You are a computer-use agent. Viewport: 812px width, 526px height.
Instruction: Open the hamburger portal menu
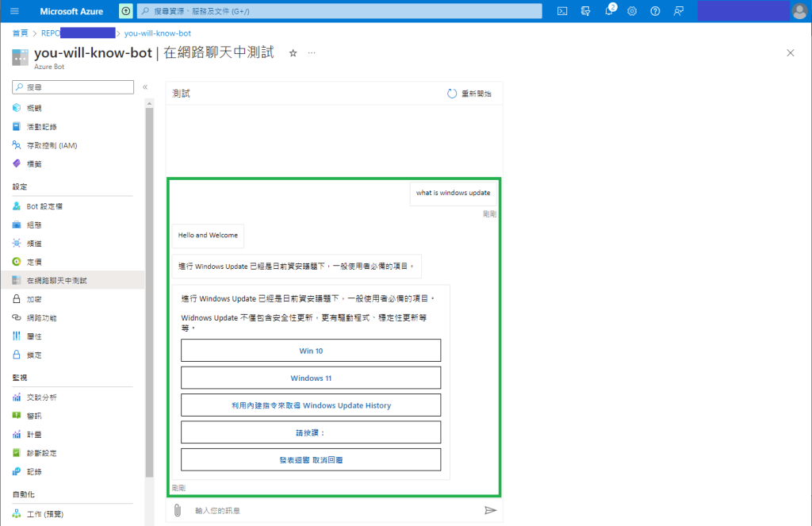tap(14, 11)
